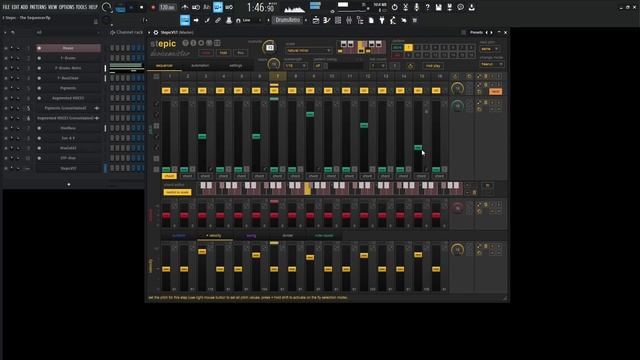Click the red slider handle under step 1
This screenshot has width=640, height=360.
(x=166, y=215)
